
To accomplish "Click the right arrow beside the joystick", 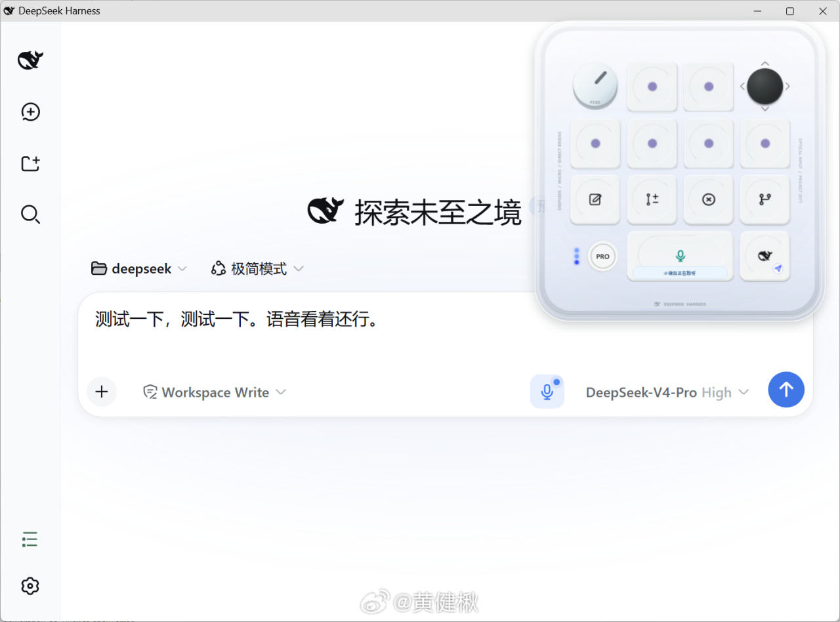I will pyautogui.click(x=787, y=86).
